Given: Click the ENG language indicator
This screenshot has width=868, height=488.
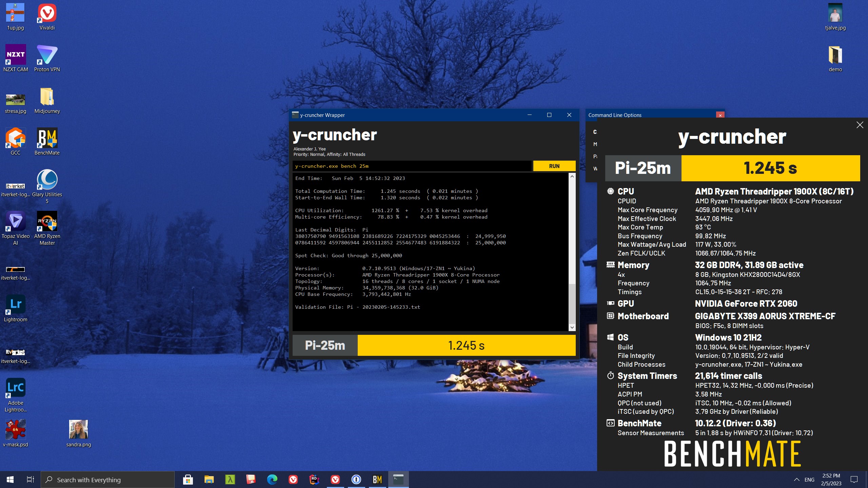Looking at the screenshot, I should [x=809, y=480].
